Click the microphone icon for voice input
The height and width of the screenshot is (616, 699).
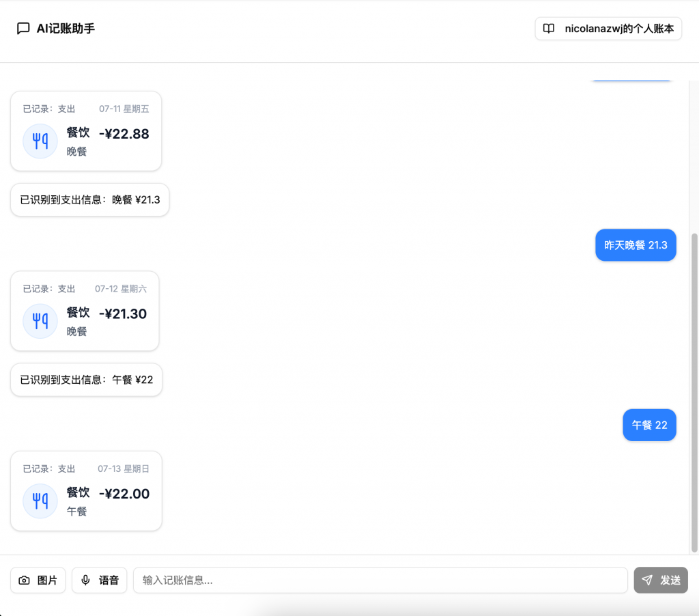[85, 580]
